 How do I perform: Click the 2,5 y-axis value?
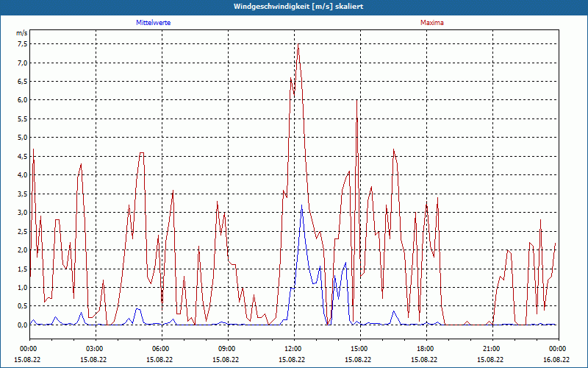tap(23, 231)
